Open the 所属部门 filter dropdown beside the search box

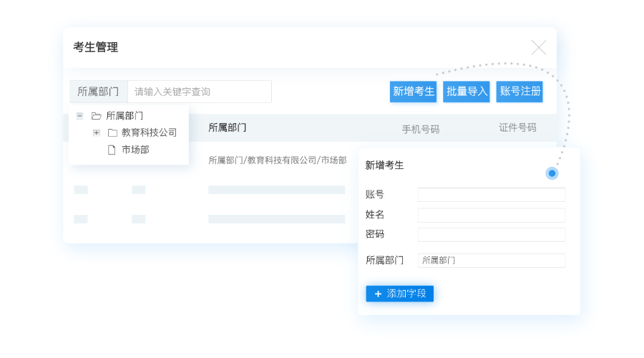99,92
